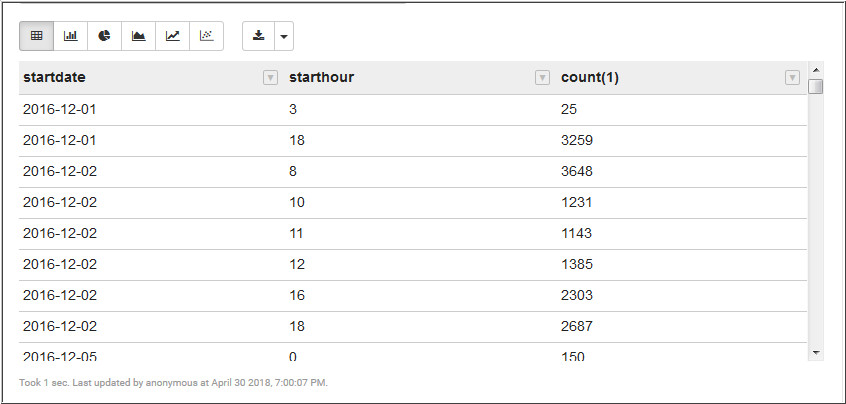Screen dimensions: 846x404
Task: Select the bar chart visualization
Action: tap(71, 36)
